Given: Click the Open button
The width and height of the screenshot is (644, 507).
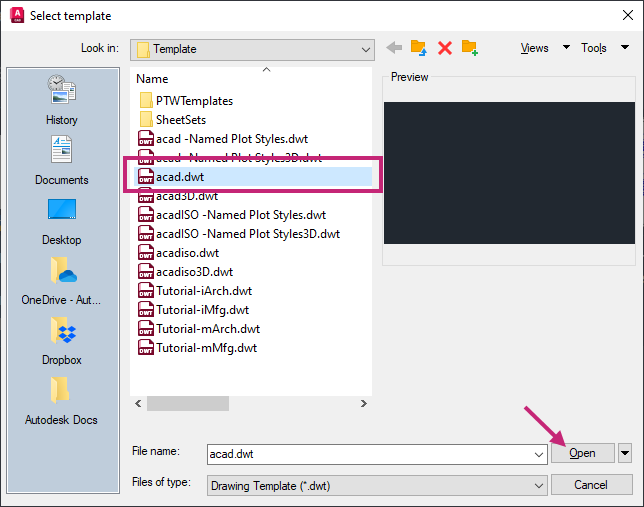Looking at the screenshot, I should (582, 453).
